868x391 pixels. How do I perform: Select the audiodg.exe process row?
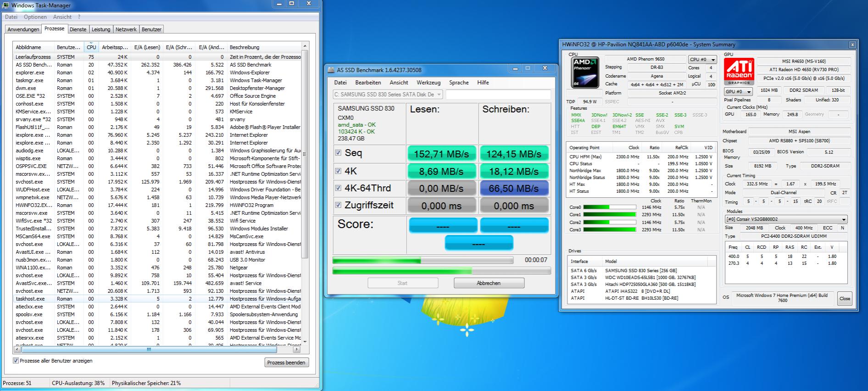tap(157, 151)
